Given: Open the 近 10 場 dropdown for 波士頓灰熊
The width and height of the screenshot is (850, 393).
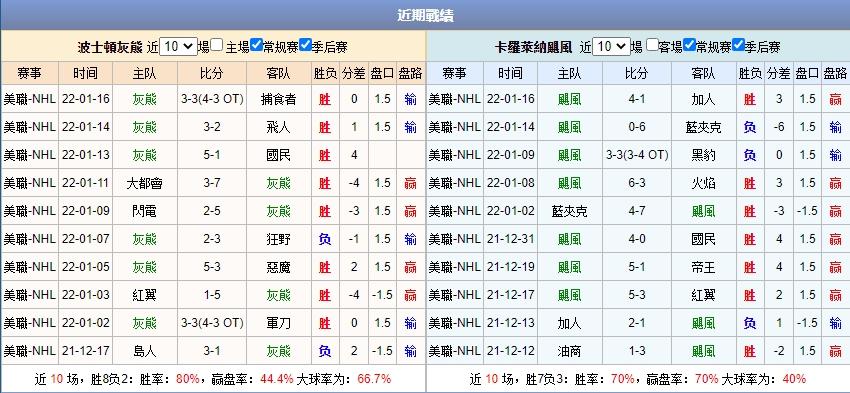Looking at the screenshot, I should pyautogui.click(x=179, y=47).
